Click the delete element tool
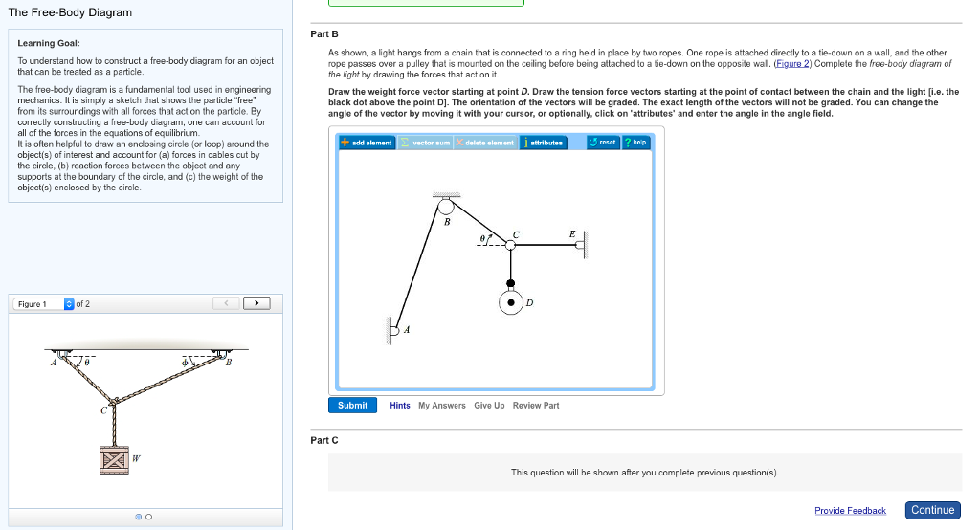Image resolution: width=980 pixels, height=530 pixels. point(486,143)
